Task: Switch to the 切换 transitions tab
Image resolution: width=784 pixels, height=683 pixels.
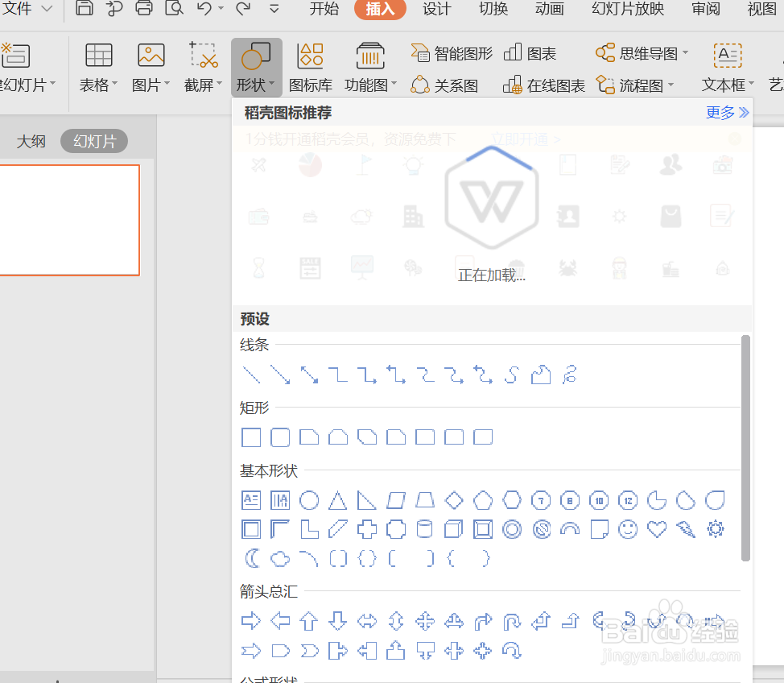Action: pyautogui.click(x=493, y=9)
